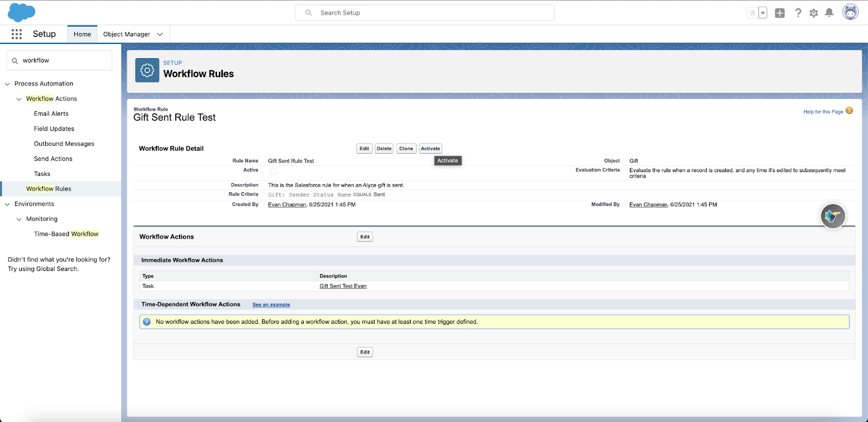
Task: Click the Quick Find box containing workflow
Action: click(60, 61)
